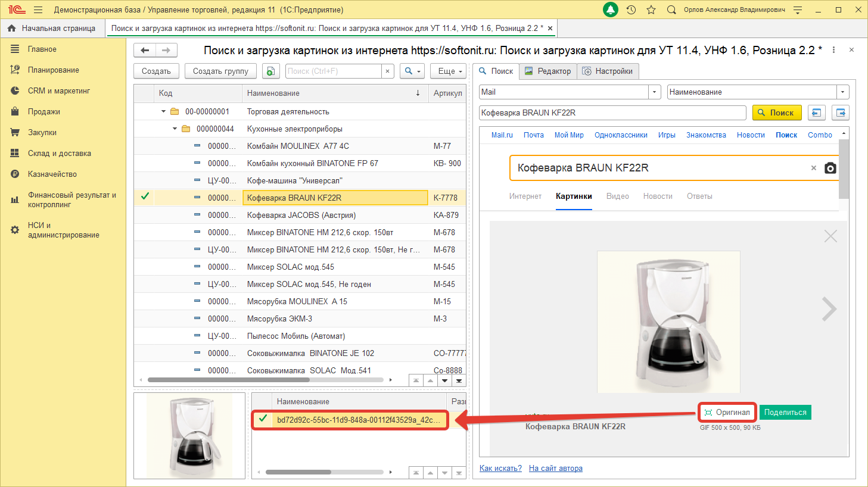Click the green copy document icon
Screen dimensions: 868x487
(x=270, y=71)
